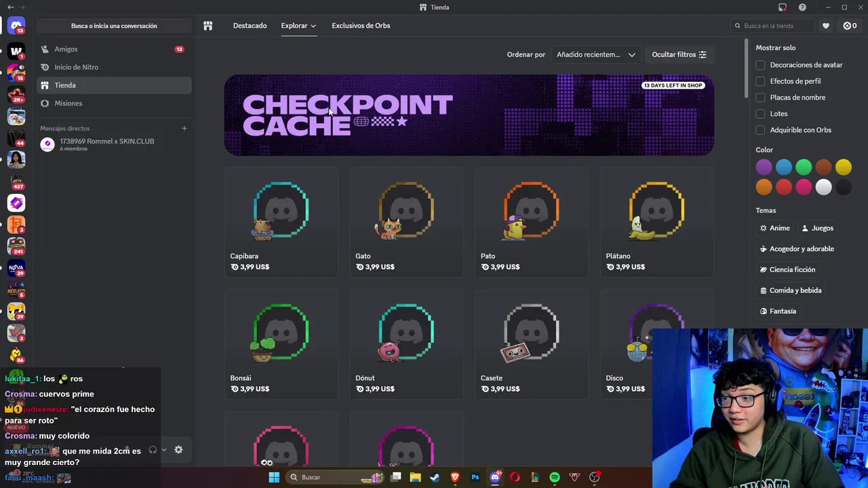Click the Busca en la tienda field
This screenshot has height=488, width=868.
tap(772, 26)
